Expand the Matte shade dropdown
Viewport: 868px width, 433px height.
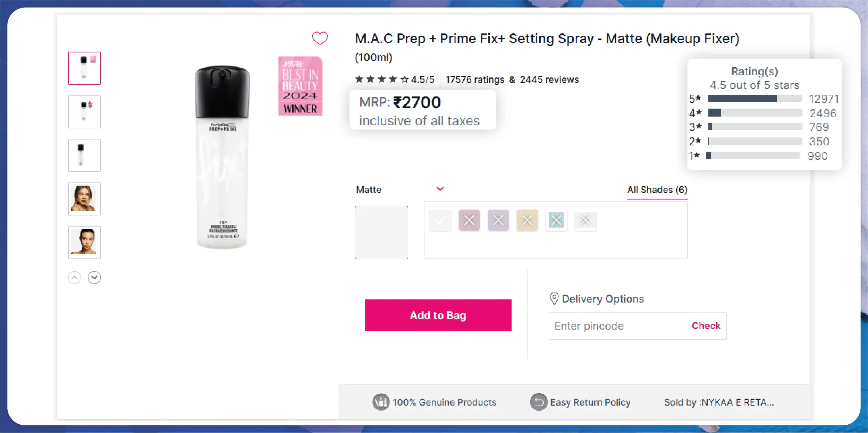tap(440, 189)
